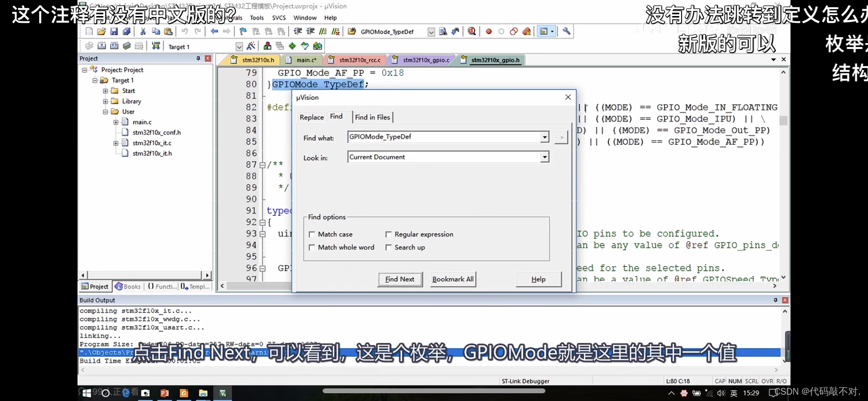Start debug session magnifier icon
This screenshot has height=401, width=868.
[472, 31]
